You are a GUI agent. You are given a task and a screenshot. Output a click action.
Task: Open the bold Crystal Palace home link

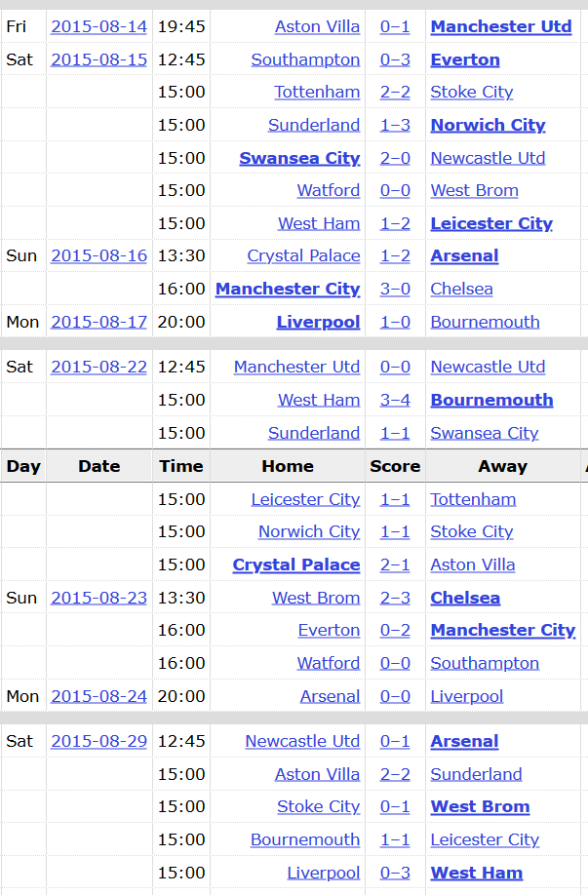point(296,565)
